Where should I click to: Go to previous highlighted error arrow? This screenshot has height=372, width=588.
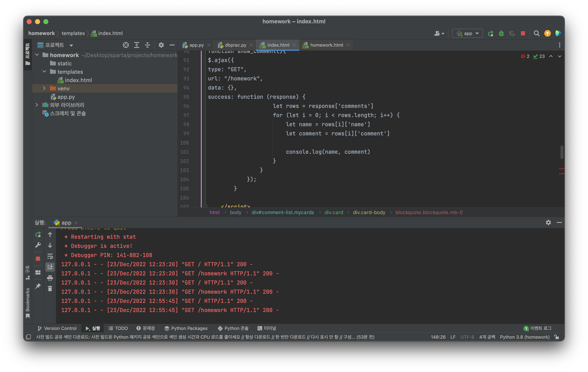pos(551,56)
